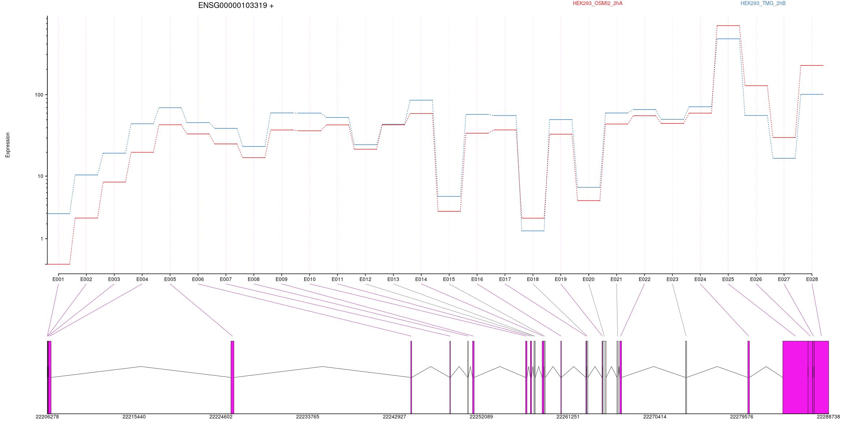Click the ENSG00000103319 + gene title
The image size is (868, 434).
(236, 5)
